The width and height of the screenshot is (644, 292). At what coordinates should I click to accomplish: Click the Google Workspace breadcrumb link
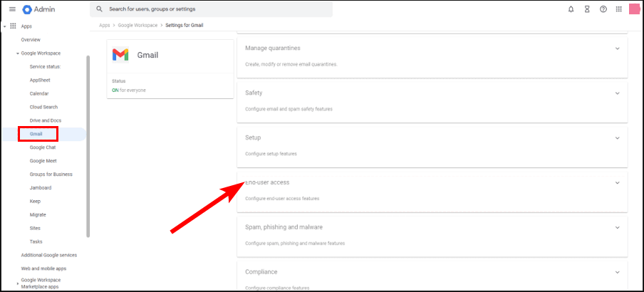(137, 26)
